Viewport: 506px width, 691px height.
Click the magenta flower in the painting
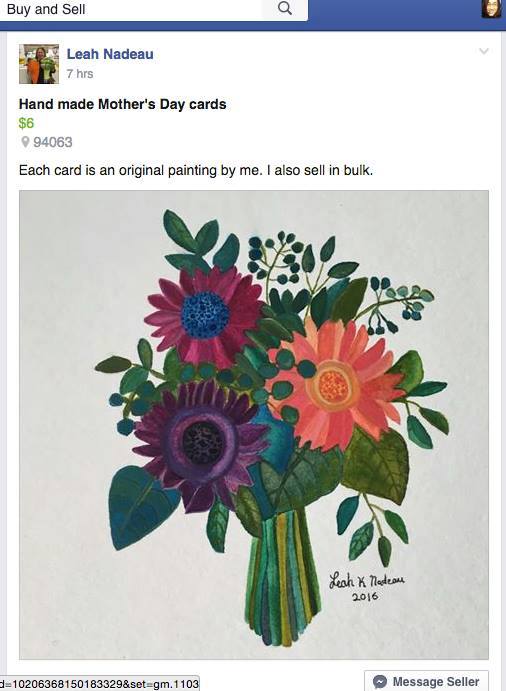(x=205, y=315)
